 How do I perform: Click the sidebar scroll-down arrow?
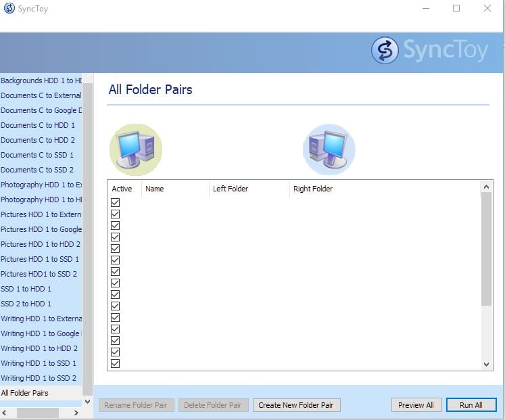click(x=87, y=401)
